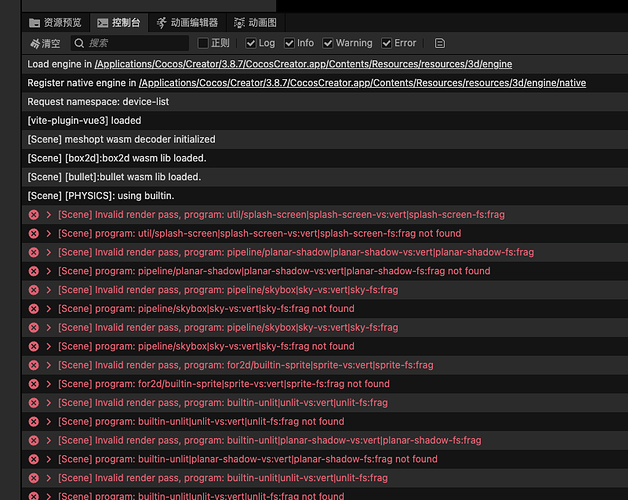Click error icon on splash-screen not found row

[34, 234]
